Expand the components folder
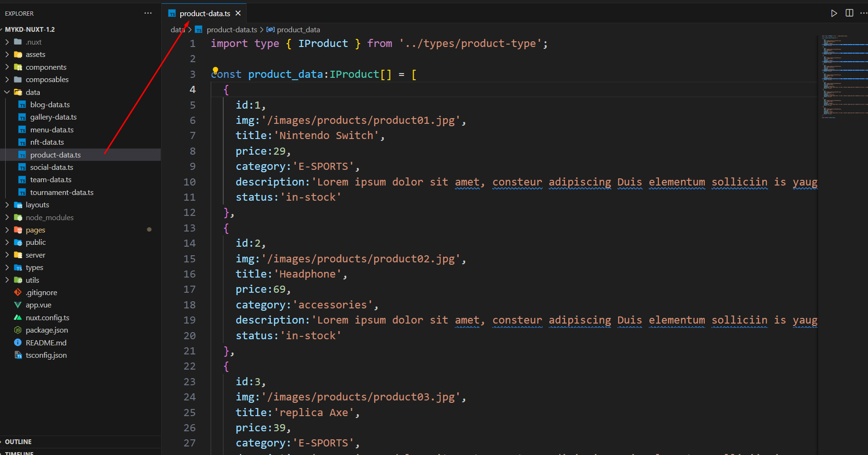This screenshot has height=455, width=868. 46,67
